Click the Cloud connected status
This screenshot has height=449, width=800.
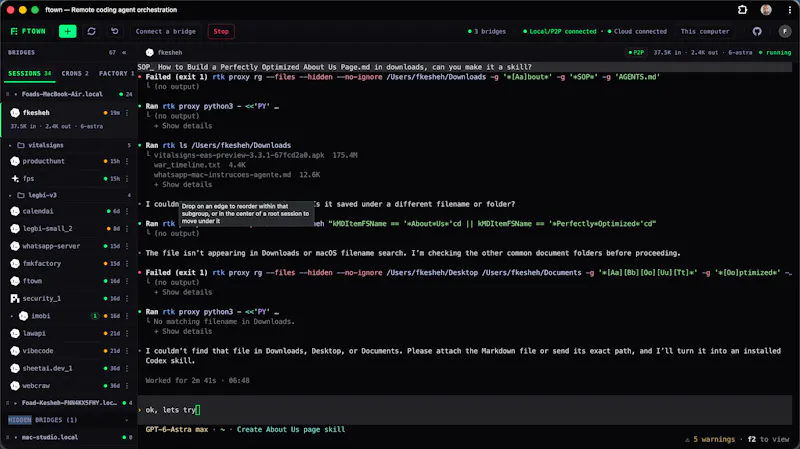click(x=637, y=31)
